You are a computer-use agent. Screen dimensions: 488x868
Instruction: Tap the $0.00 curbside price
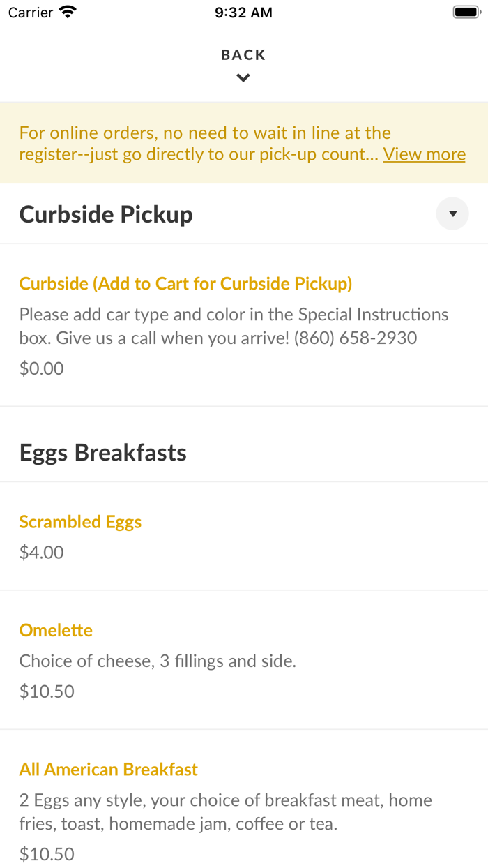click(41, 368)
